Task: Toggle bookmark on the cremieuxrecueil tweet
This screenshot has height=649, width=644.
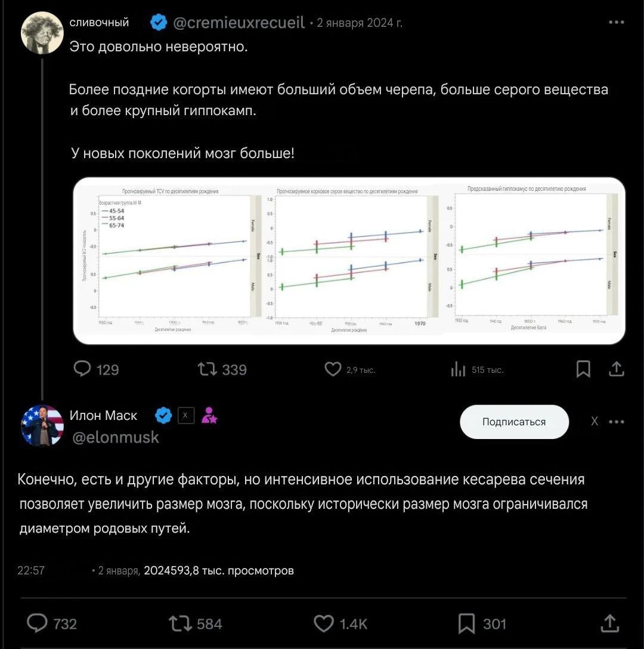Action: [x=583, y=369]
